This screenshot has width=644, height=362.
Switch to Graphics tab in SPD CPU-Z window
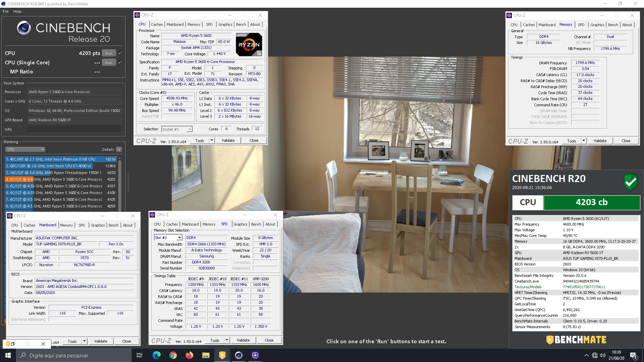[x=240, y=224]
